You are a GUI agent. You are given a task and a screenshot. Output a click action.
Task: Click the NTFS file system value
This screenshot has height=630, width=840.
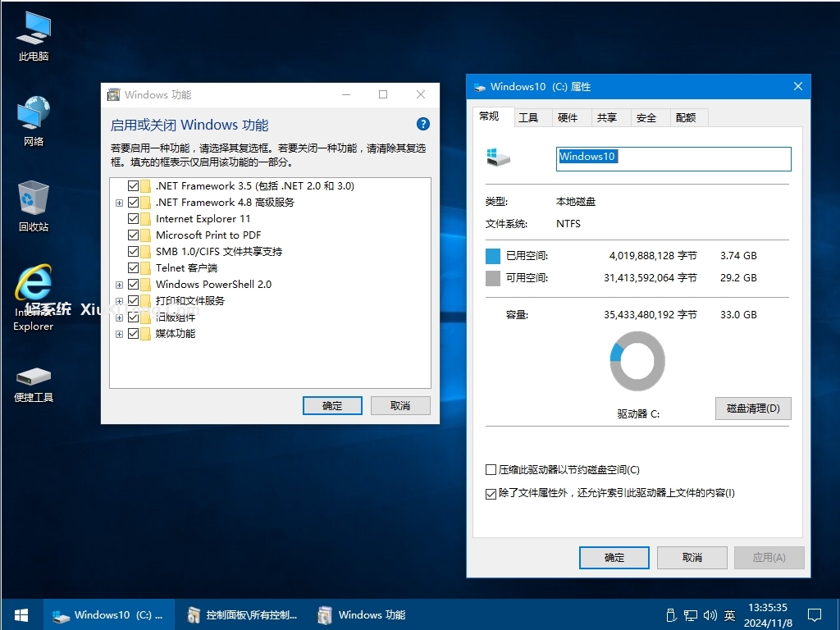(x=568, y=224)
